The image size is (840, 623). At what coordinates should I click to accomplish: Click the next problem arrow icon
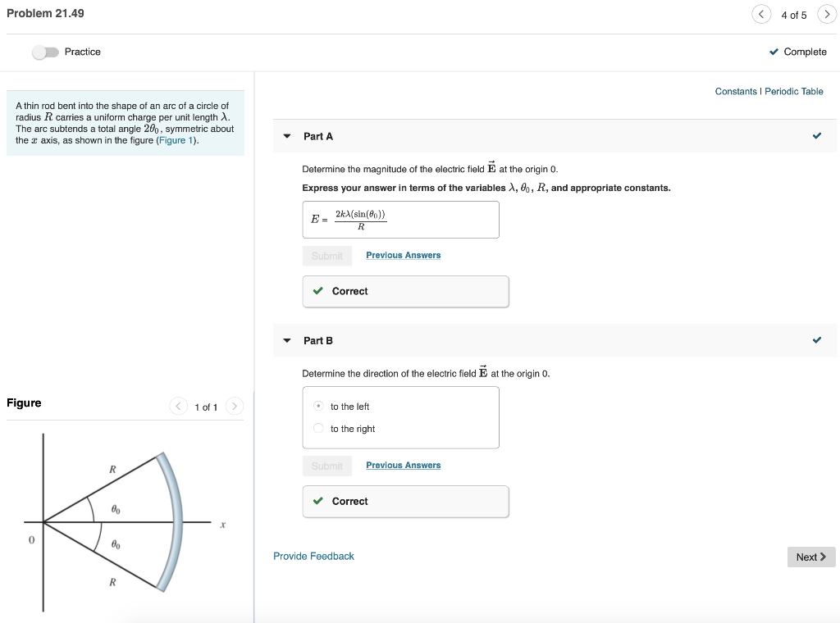[827, 14]
